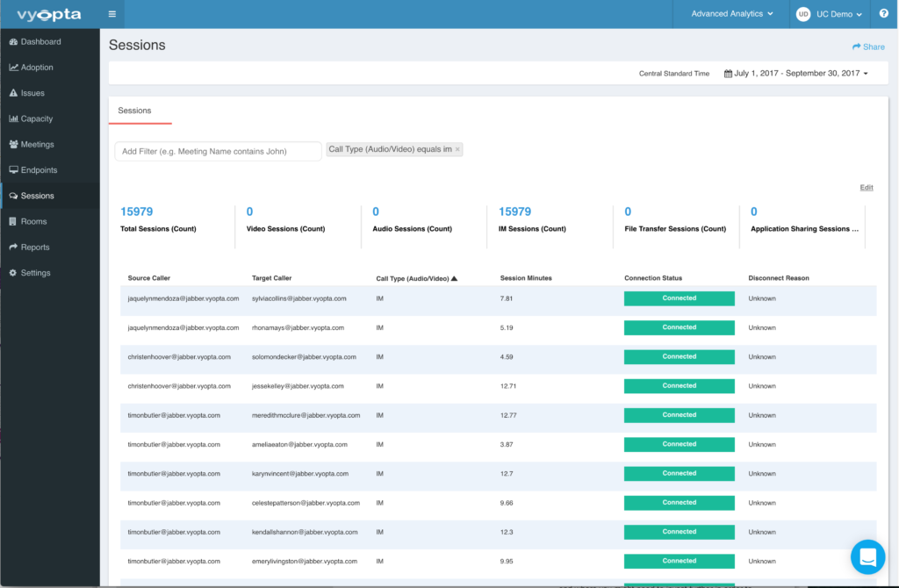Click Connected status in rhonamays row
Screen dimensions: 899x588
click(x=680, y=328)
